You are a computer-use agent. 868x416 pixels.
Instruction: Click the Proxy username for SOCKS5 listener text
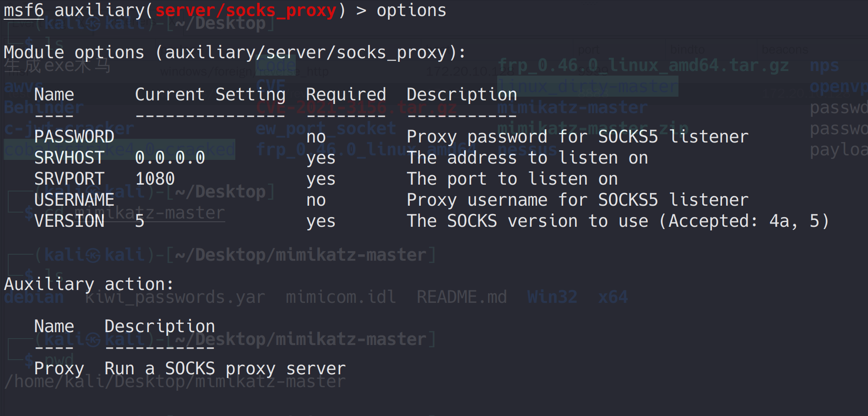pos(577,200)
